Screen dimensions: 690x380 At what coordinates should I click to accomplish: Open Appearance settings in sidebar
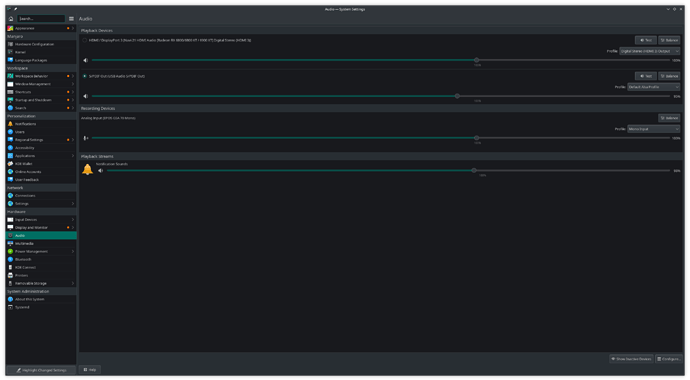click(x=41, y=28)
